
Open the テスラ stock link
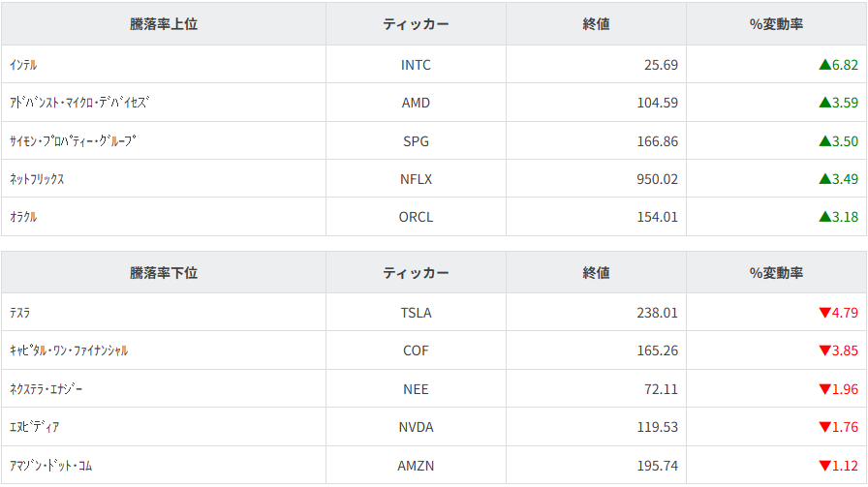(20, 313)
